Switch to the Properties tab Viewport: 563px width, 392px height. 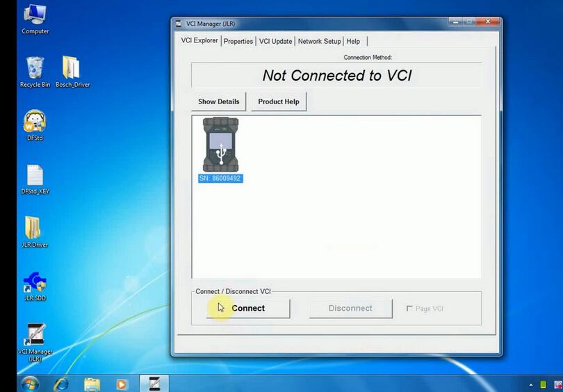coord(238,41)
